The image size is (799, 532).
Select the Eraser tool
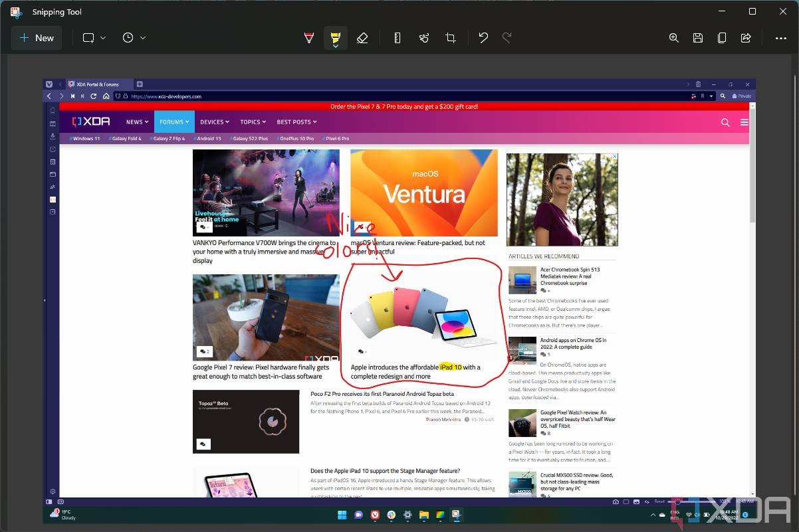[362, 38]
